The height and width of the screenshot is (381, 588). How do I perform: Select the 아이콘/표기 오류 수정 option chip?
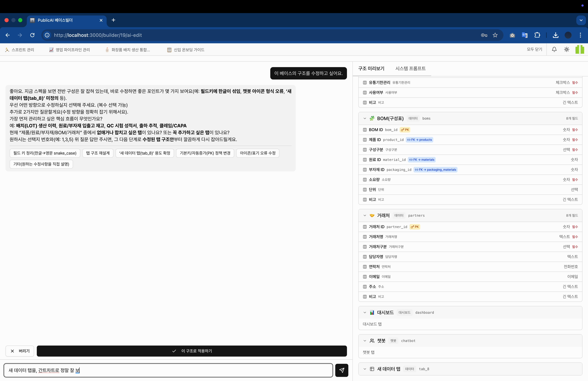coord(257,153)
